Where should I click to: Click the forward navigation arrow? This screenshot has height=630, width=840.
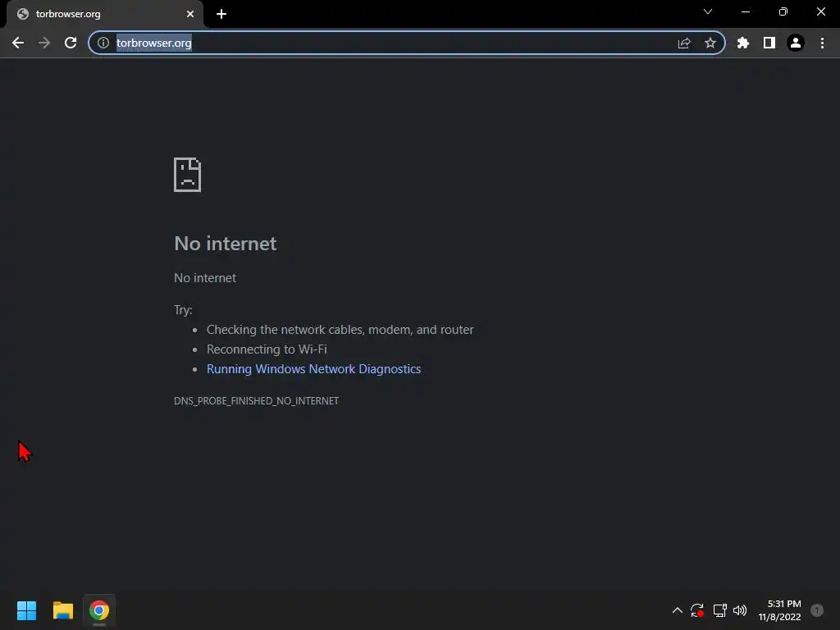pyautogui.click(x=44, y=43)
